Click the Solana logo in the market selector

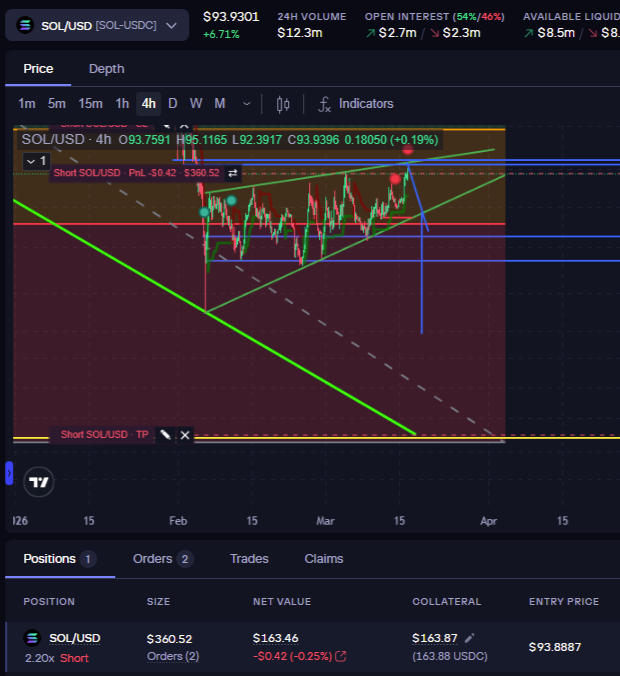click(x=25, y=25)
